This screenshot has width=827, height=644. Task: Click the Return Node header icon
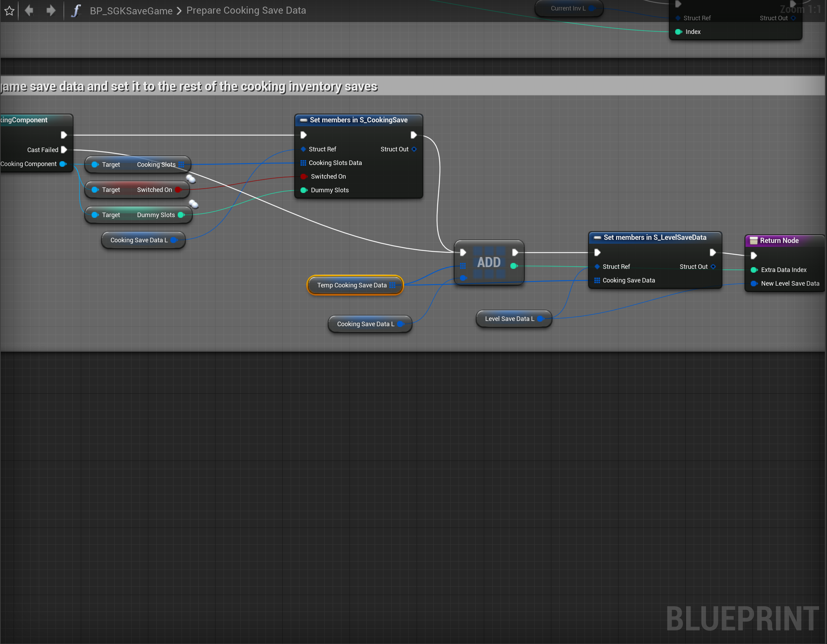[754, 241]
